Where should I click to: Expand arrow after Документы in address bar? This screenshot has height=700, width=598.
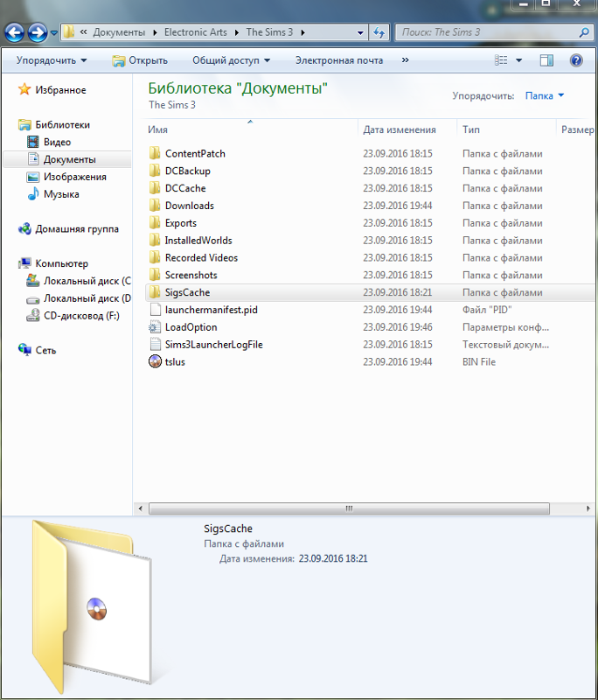click(155, 32)
